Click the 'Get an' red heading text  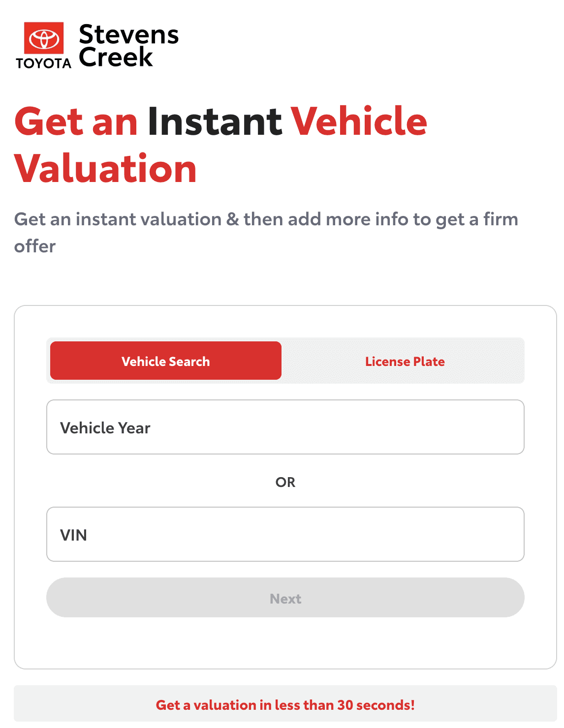(x=76, y=121)
